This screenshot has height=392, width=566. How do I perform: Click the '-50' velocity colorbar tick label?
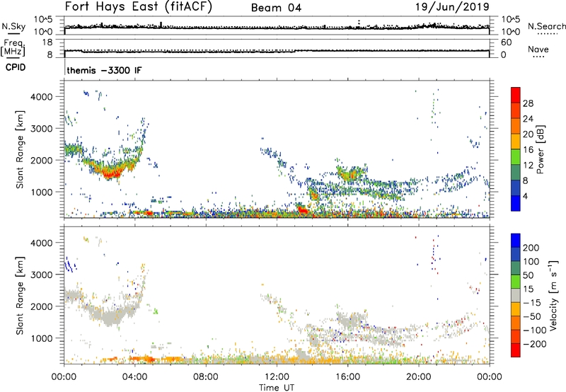point(532,316)
